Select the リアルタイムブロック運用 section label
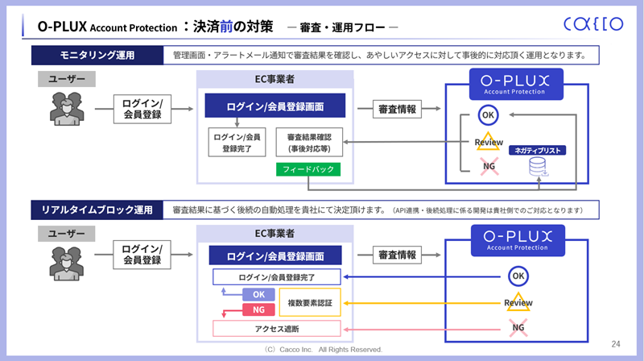The image size is (644, 361). [x=97, y=210]
